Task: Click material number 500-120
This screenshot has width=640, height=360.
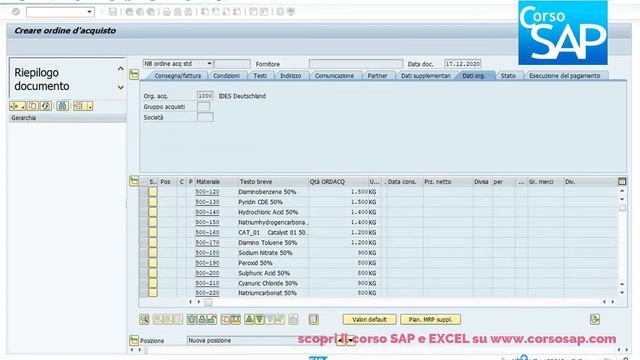Action: click(207, 192)
